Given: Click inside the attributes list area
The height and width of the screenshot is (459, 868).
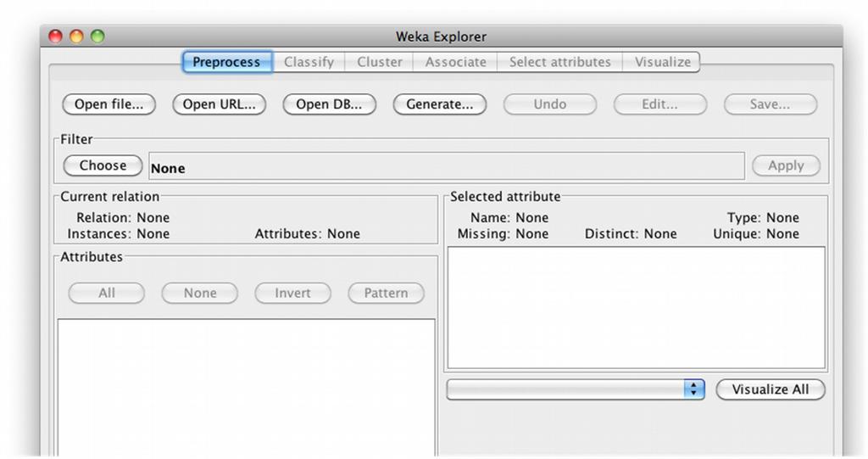Looking at the screenshot, I should click(247, 388).
